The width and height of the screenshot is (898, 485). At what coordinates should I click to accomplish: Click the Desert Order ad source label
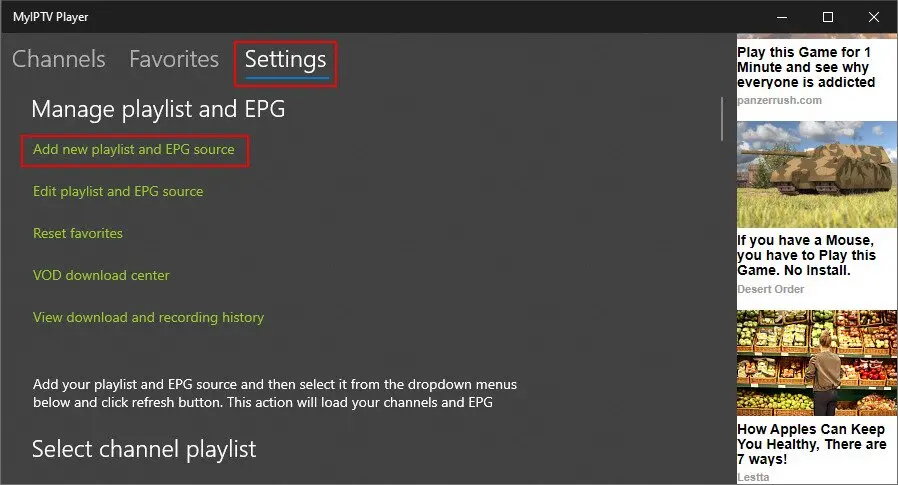pyautogui.click(x=771, y=290)
